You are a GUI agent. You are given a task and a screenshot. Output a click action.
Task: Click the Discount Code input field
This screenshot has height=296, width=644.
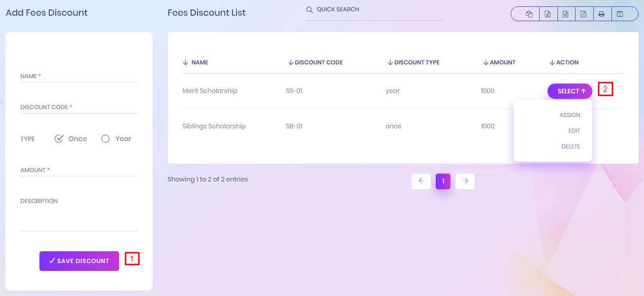click(79, 107)
